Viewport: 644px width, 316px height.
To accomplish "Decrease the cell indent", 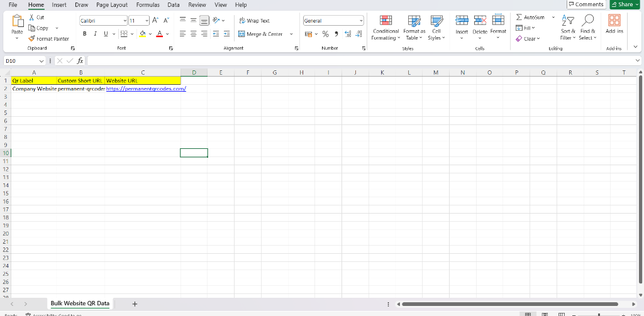I will coord(216,34).
